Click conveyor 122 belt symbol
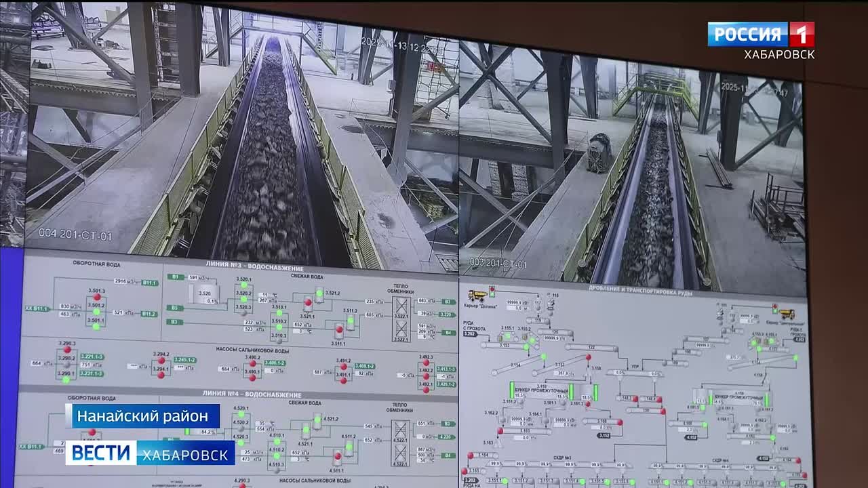The width and height of the screenshot is (868, 488). coord(591,348)
